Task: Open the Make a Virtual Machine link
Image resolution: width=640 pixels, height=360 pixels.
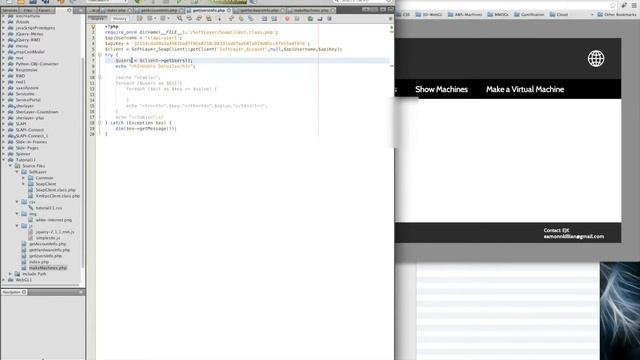Action: [x=525, y=89]
